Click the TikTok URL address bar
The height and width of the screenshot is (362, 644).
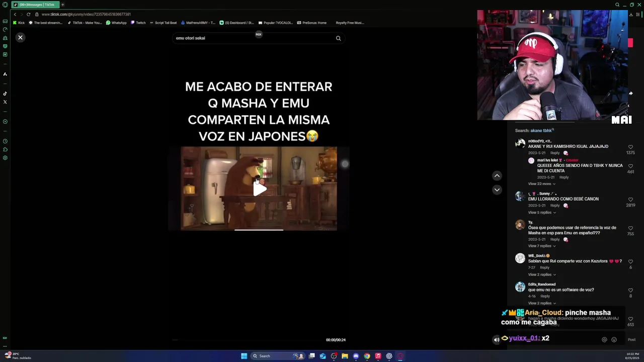coord(86,14)
